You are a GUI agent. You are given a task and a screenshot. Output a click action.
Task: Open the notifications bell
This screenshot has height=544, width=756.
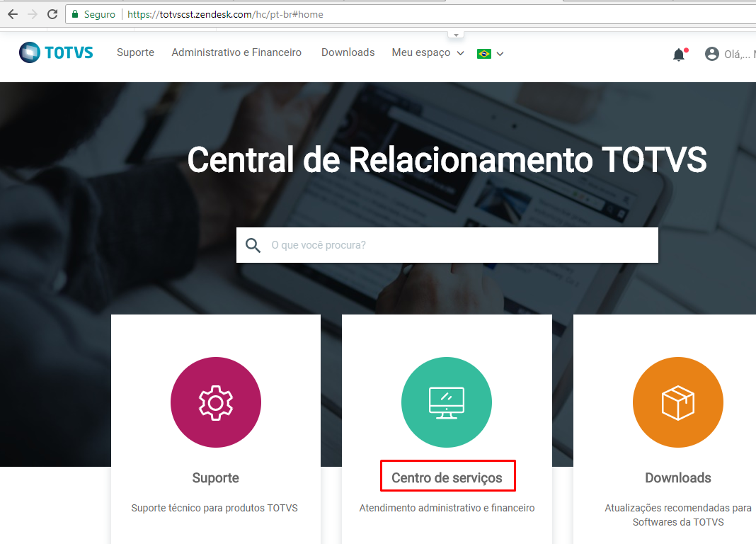[x=679, y=55]
